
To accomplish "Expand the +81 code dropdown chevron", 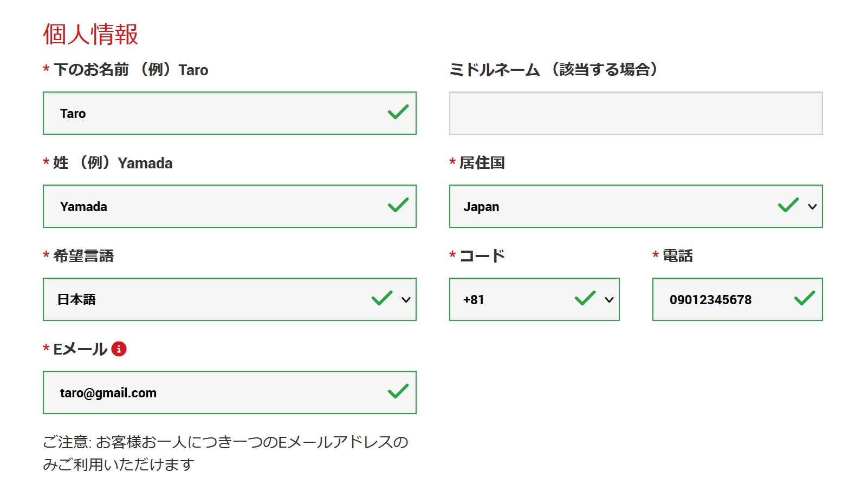I will (609, 300).
